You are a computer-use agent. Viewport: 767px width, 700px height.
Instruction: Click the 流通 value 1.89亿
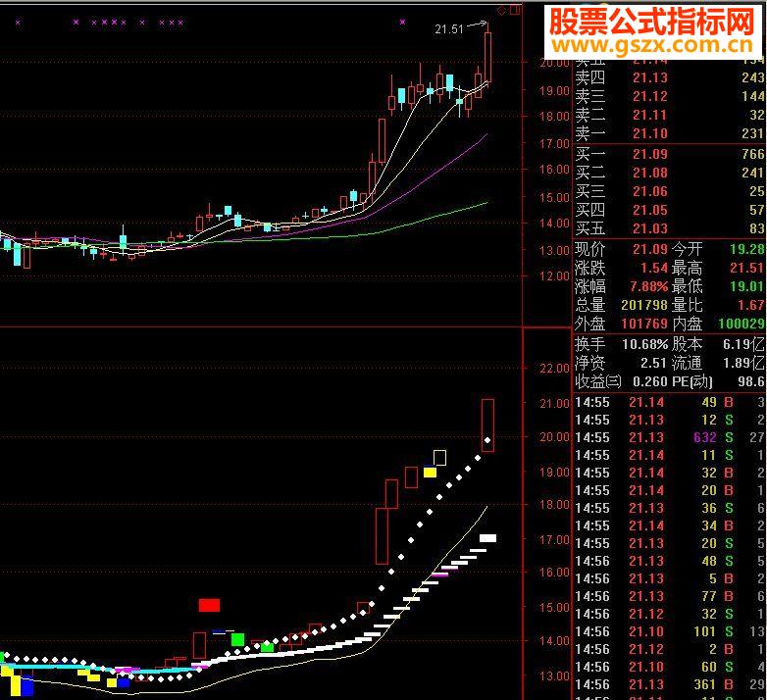click(743, 363)
